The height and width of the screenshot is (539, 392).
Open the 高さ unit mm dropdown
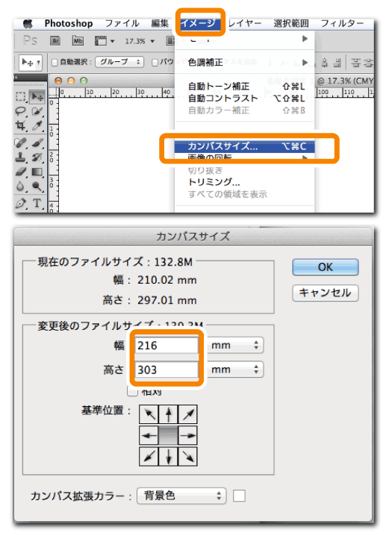click(235, 370)
